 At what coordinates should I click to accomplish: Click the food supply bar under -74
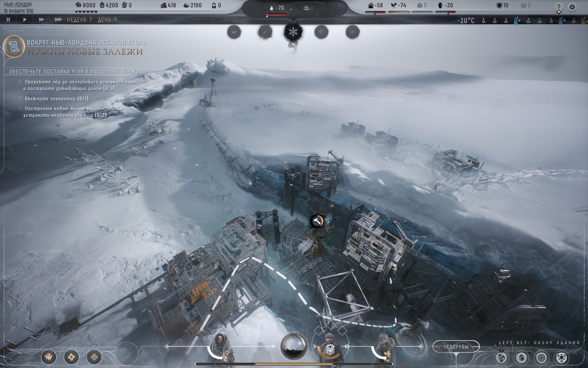coord(399,12)
